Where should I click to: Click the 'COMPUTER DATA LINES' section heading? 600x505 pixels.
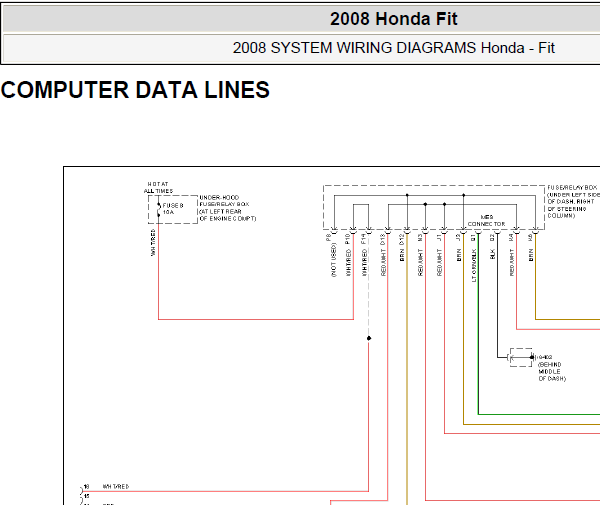pos(135,90)
